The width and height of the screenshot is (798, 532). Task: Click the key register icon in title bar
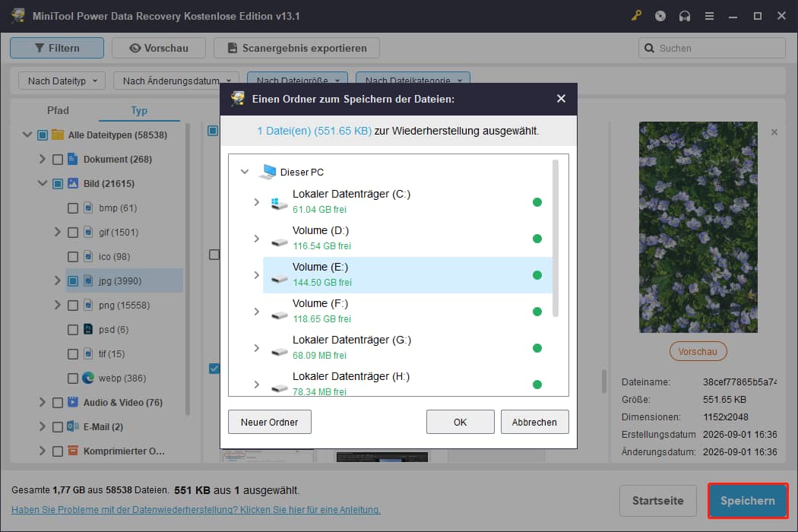[636, 16]
